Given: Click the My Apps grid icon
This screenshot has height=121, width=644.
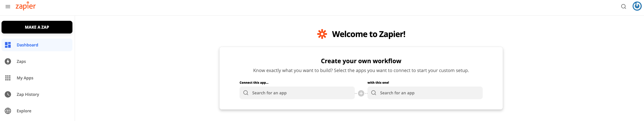Looking at the screenshot, I should (8, 78).
